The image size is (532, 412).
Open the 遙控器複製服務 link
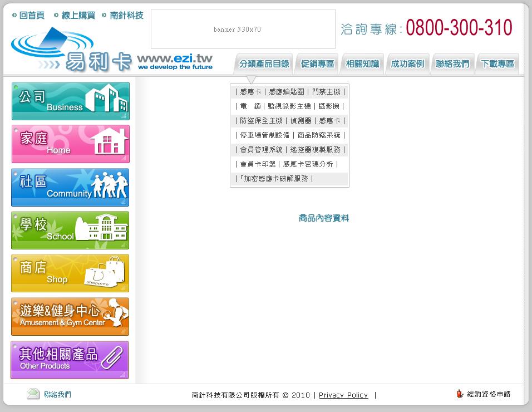[315, 150]
